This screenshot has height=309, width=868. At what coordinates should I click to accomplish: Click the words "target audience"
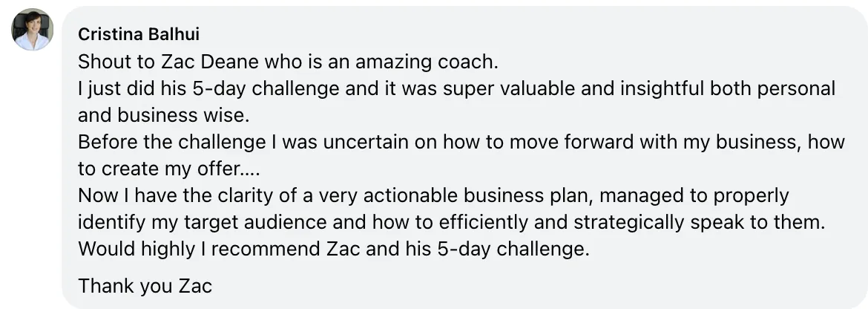pyautogui.click(x=238, y=222)
